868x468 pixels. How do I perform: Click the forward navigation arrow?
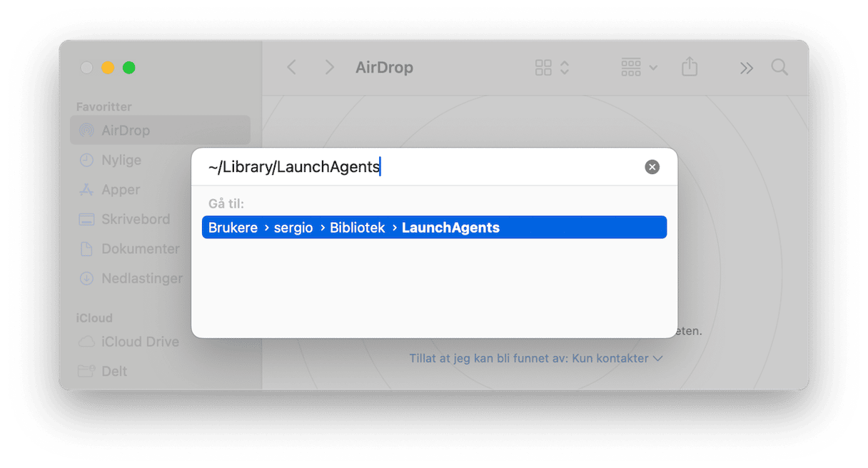pos(329,67)
